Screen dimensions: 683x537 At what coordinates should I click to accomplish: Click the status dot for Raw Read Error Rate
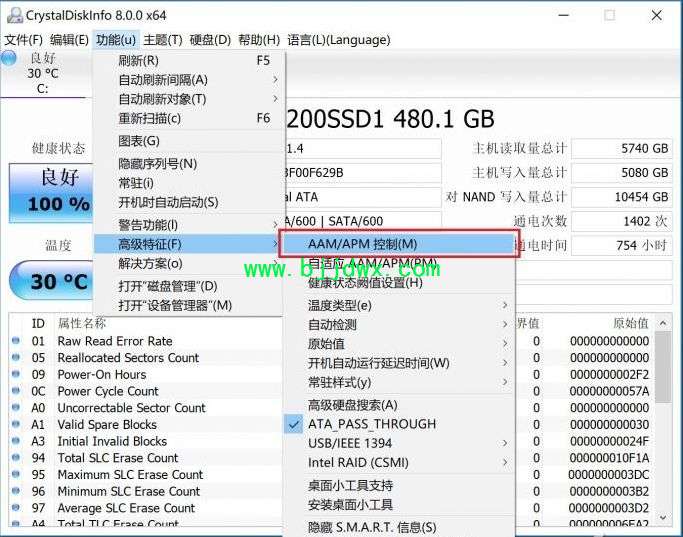click(x=16, y=341)
